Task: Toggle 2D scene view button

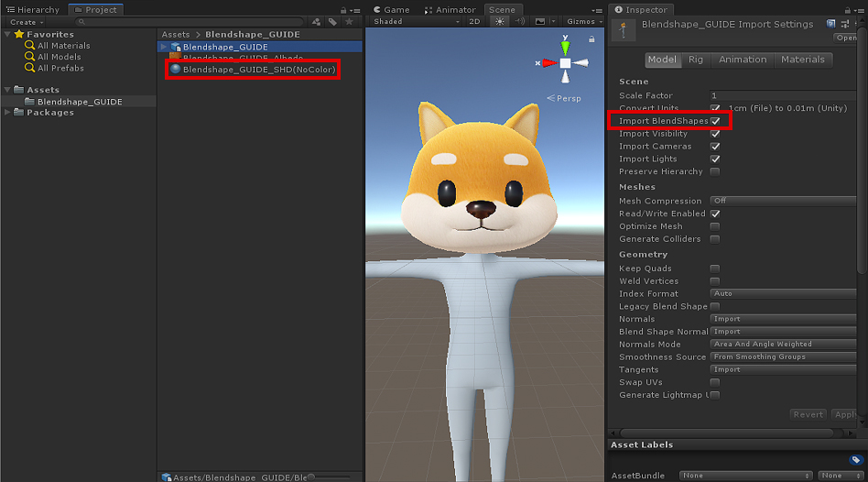Action: pos(474,22)
